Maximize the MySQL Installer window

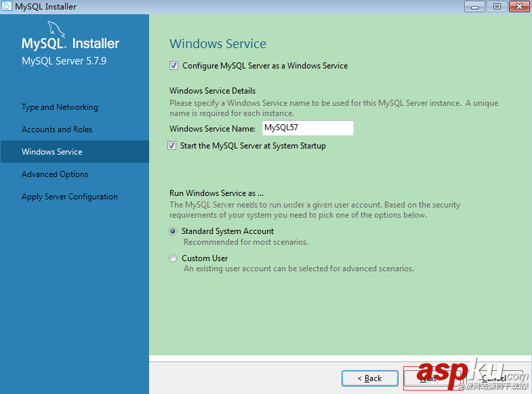coord(497,7)
